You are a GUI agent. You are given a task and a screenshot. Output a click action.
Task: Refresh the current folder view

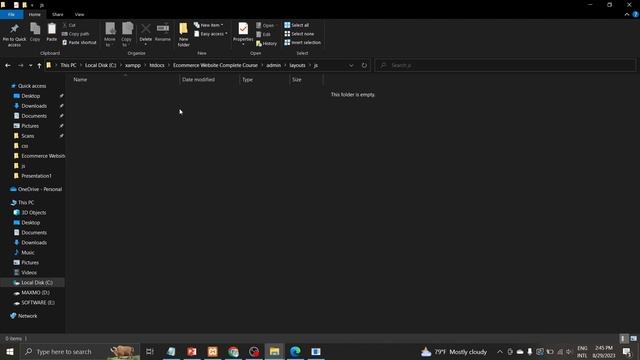point(364,65)
